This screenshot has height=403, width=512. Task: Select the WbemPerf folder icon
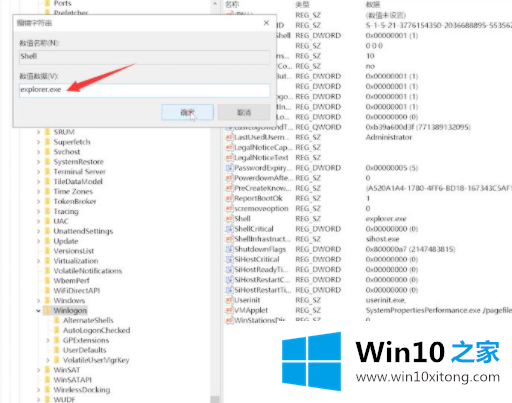pos(48,281)
